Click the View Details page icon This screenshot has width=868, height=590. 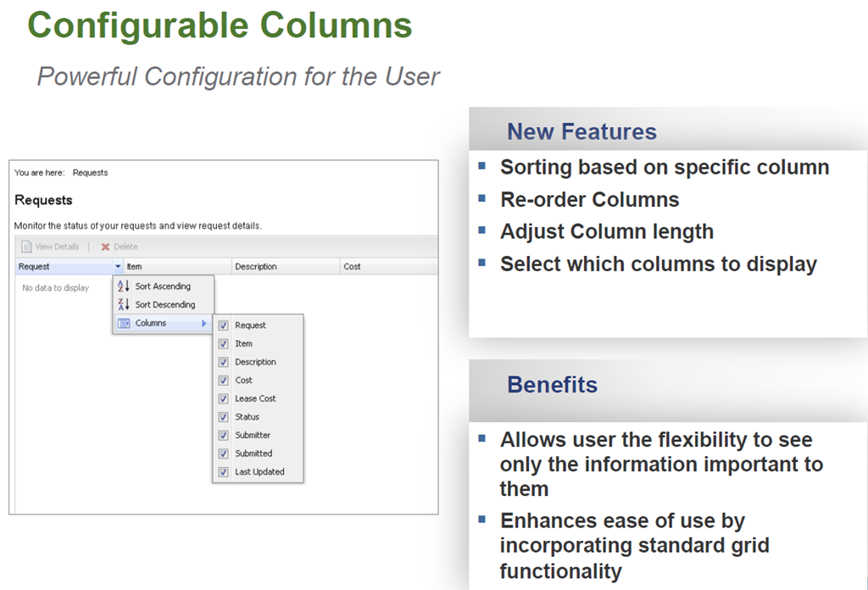click(x=26, y=247)
